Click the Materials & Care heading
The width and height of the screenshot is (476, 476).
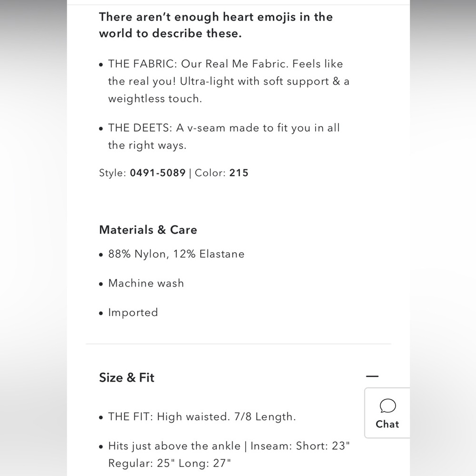148,230
